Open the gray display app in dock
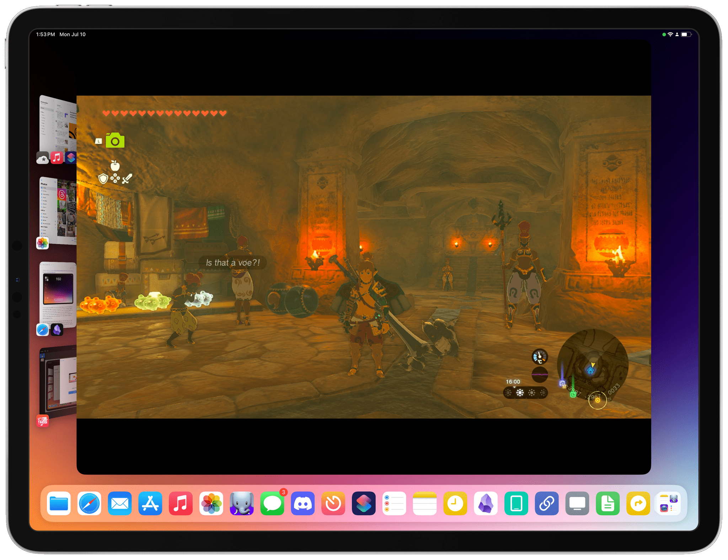The image size is (728, 560). pos(577,504)
